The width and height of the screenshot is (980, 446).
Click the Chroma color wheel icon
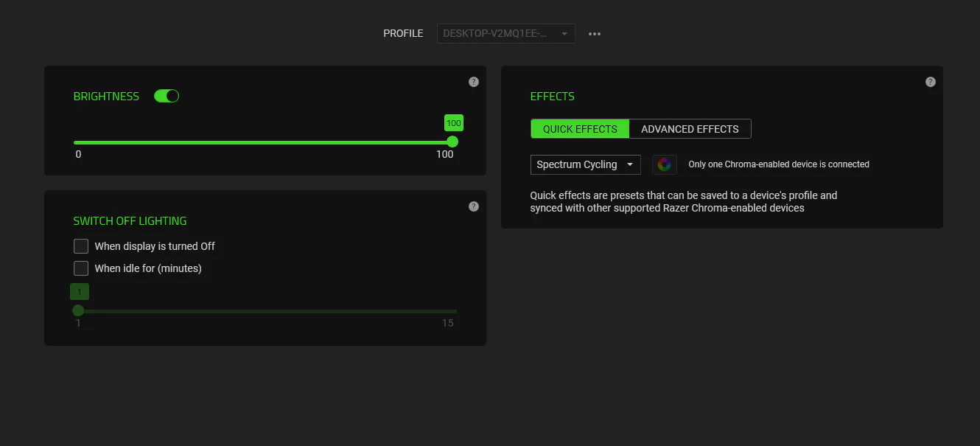point(665,164)
